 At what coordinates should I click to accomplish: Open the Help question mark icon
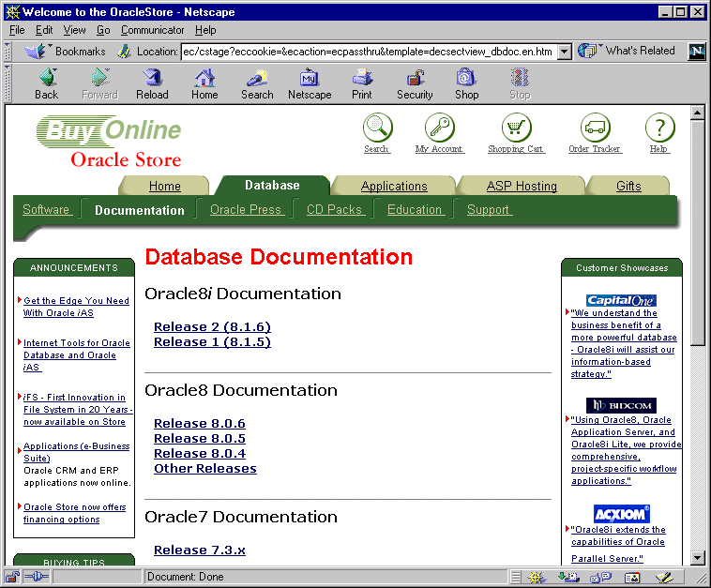coord(659,128)
